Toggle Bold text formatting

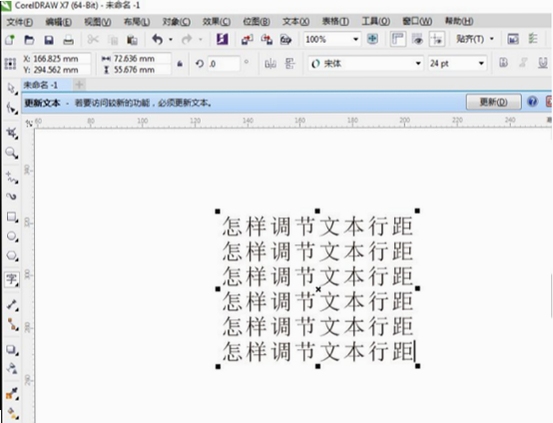[x=504, y=63]
